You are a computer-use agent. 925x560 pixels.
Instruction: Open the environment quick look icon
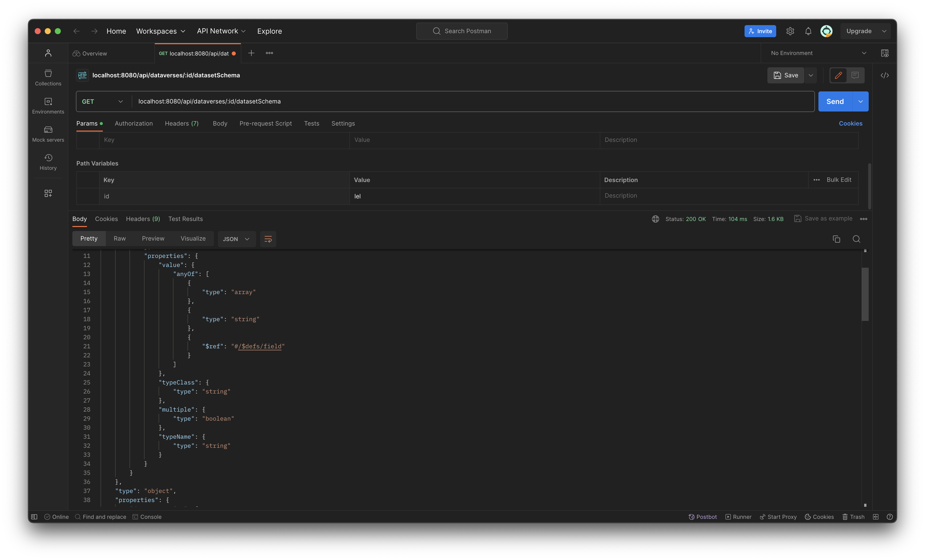pyautogui.click(x=885, y=53)
